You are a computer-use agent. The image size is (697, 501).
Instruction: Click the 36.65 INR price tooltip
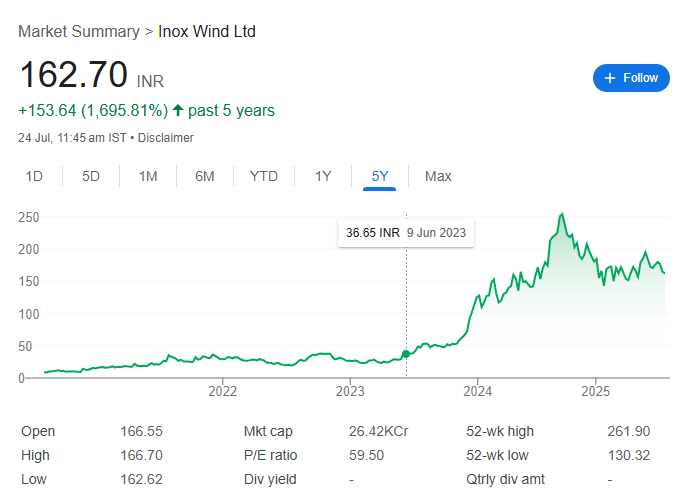pos(406,233)
